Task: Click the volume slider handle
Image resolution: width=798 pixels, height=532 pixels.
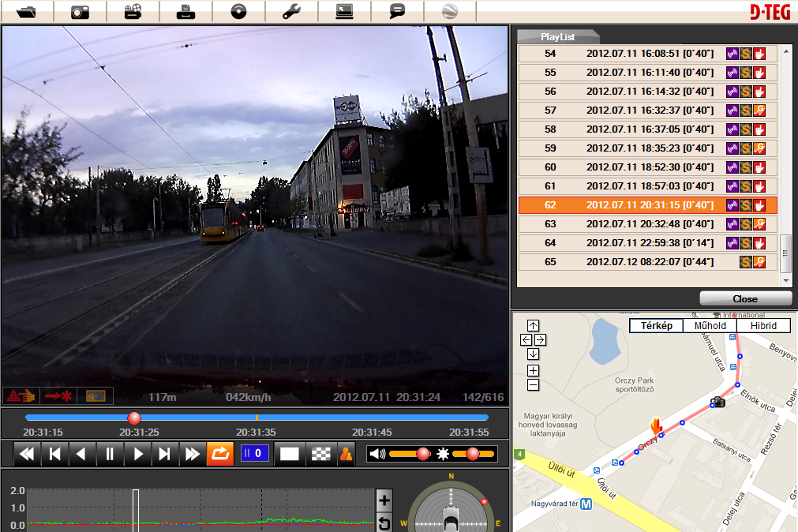Action: pos(423,454)
